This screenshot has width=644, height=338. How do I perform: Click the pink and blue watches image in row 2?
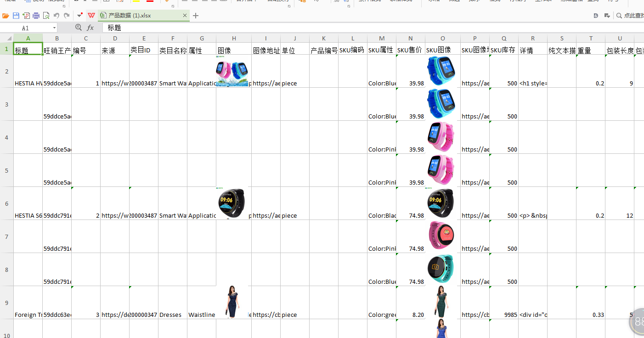pyautogui.click(x=232, y=71)
